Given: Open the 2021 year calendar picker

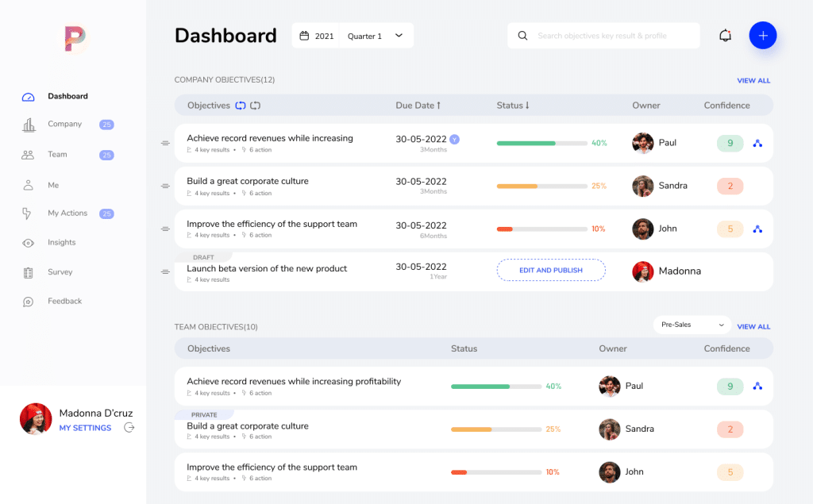Looking at the screenshot, I should coord(315,35).
